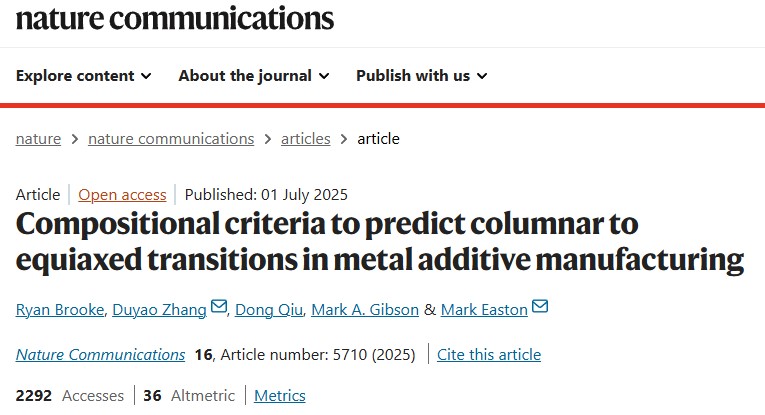765x415 pixels.
Task: Navigate to articles breadcrumb
Action: (x=304, y=139)
